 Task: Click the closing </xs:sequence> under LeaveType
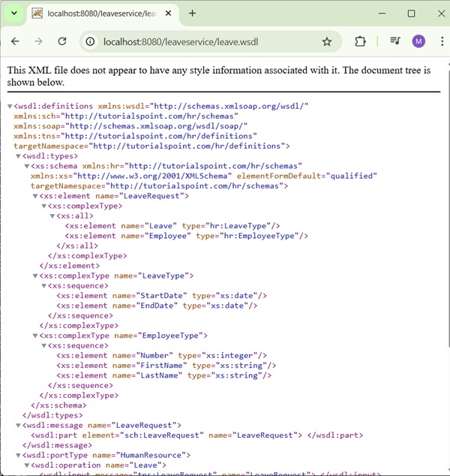(80, 316)
